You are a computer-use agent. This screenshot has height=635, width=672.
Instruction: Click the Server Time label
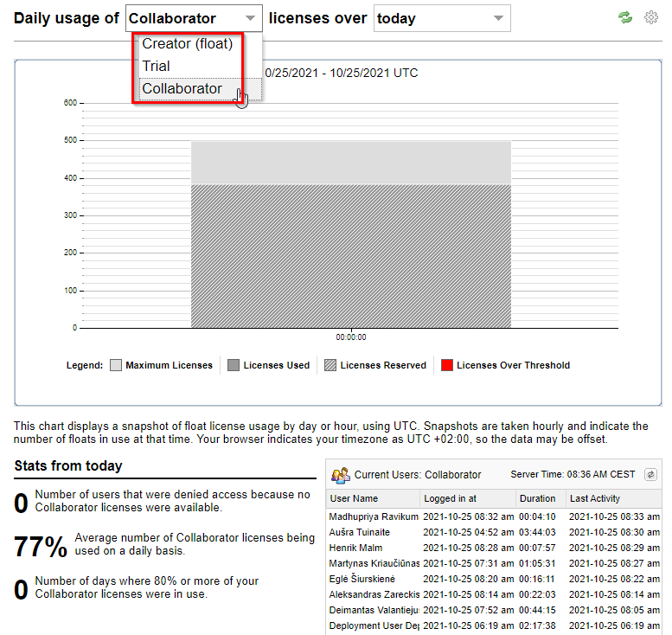point(573,475)
